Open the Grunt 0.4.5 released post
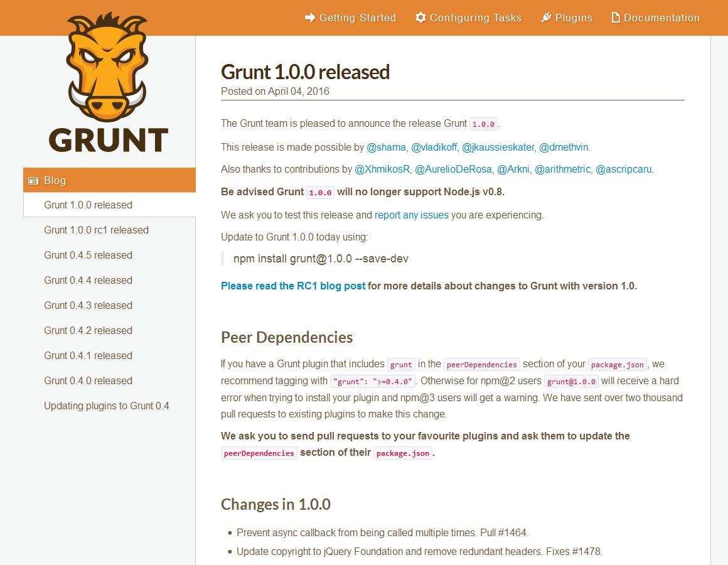 (x=88, y=255)
